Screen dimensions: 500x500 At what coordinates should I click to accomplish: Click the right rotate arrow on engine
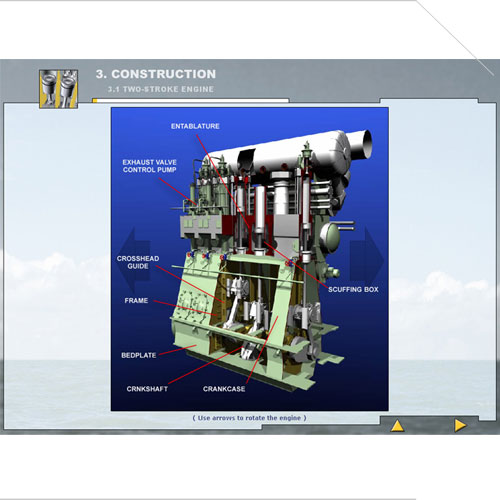pyautogui.click(x=367, y=259)
